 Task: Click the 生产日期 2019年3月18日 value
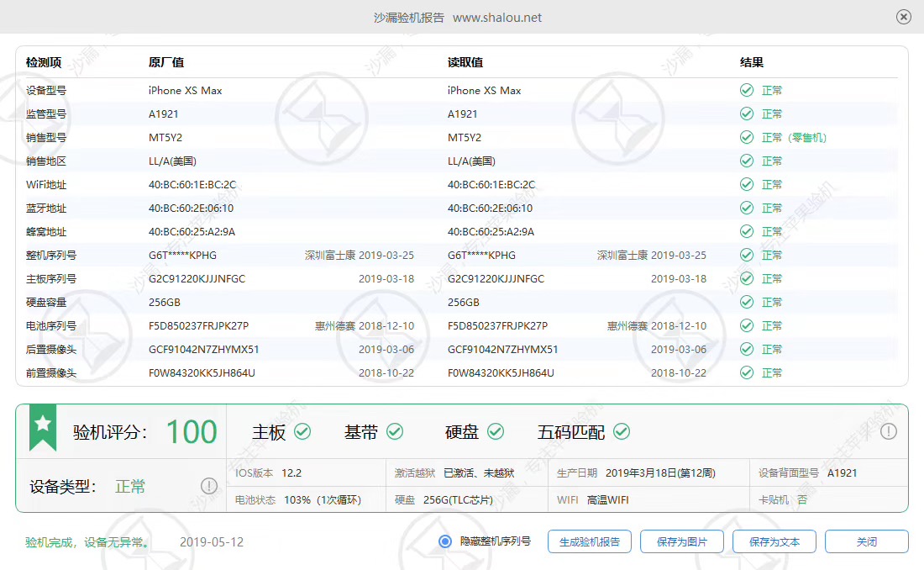[x=660, y=473]
